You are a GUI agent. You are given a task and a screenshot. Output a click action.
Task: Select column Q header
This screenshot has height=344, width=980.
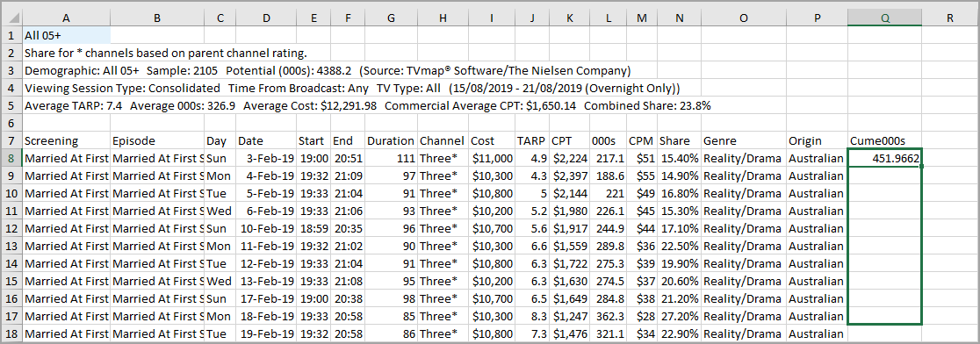click(x=884, y=18)
